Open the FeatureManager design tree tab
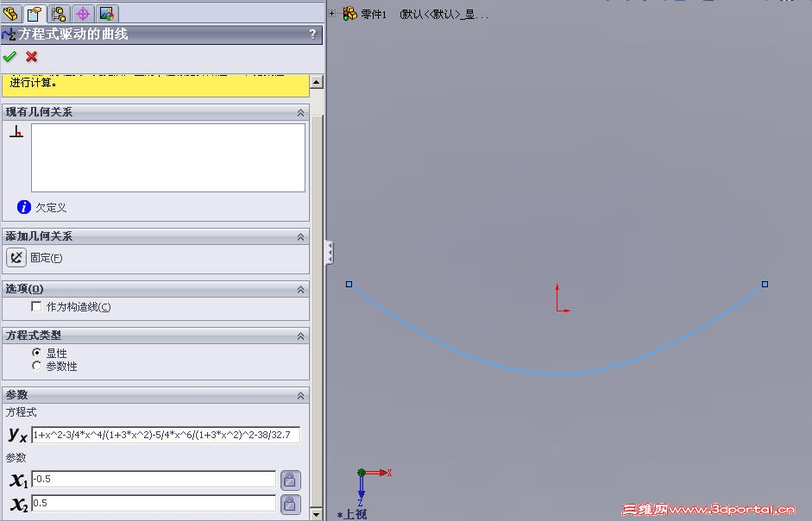This screenshot has width=812, height=521. click(x=10, y=13)
